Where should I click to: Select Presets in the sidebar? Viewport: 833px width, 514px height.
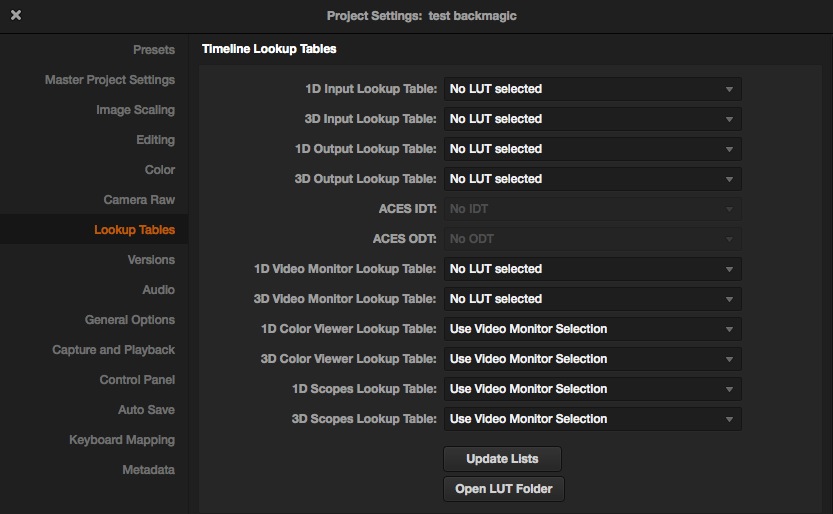click(153, 50)
